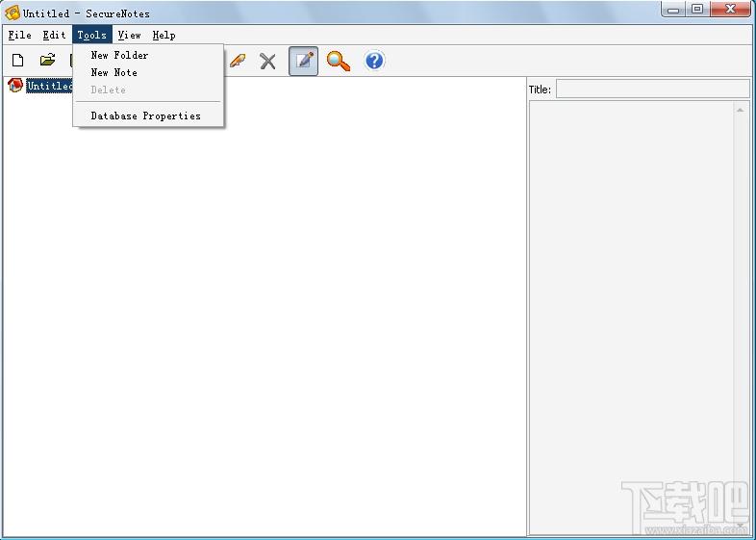Click the Open database folder icon
This screenshot has width=756, height=540.
click(47, 60)
